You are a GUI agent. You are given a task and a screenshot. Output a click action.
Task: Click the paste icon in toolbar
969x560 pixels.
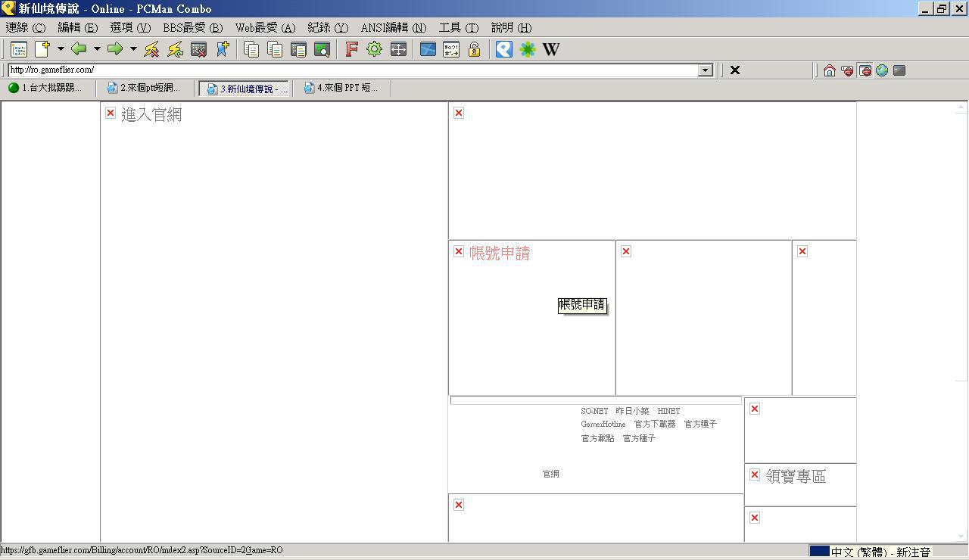275,49
